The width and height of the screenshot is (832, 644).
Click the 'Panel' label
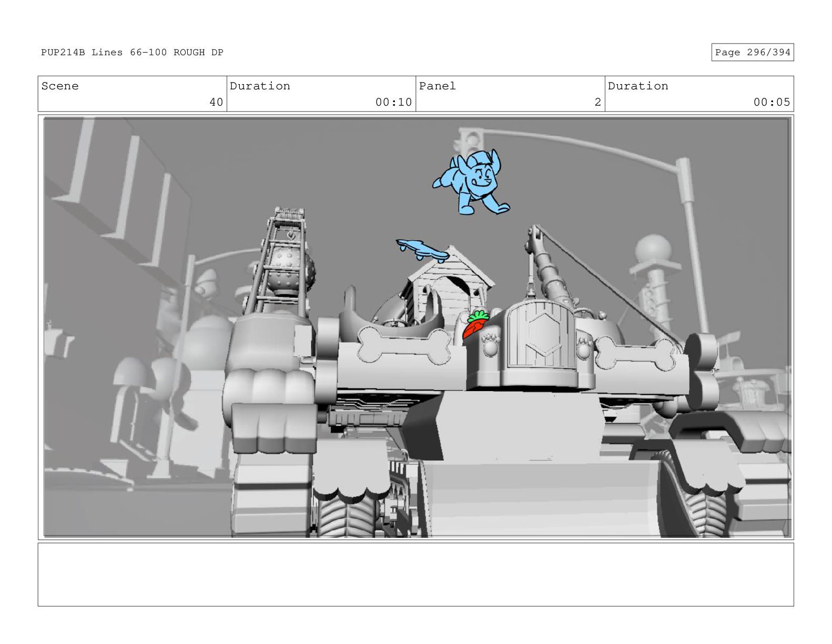437,86
